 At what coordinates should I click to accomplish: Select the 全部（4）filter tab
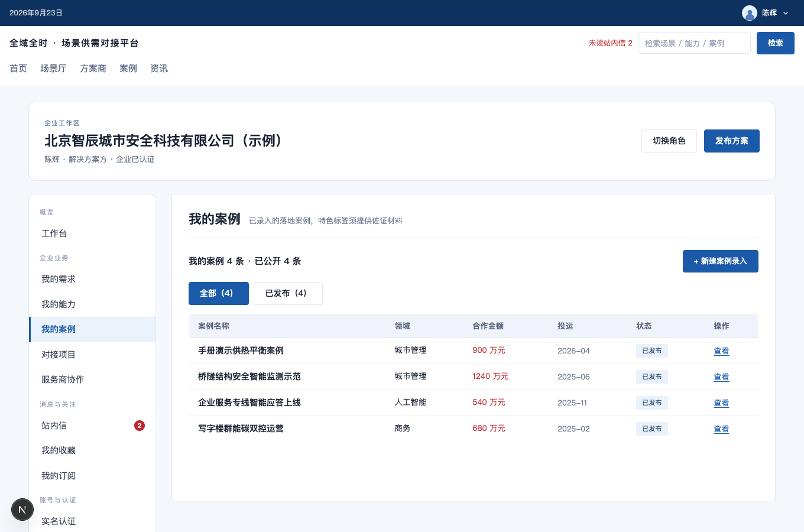point(219,293)
